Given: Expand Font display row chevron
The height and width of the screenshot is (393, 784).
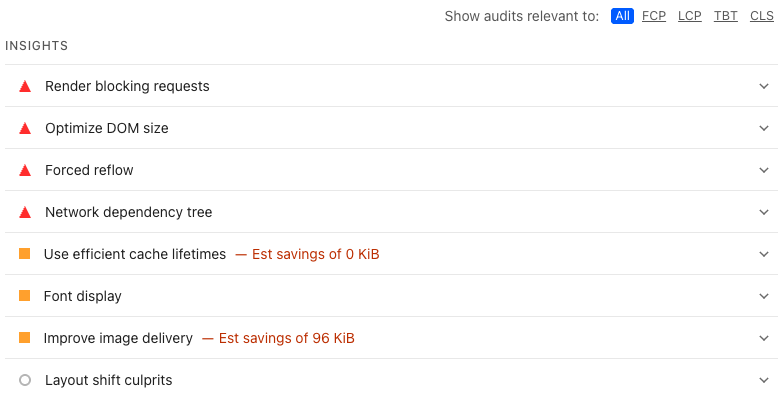Looking at the screenshot, I should tap(764, 296).
